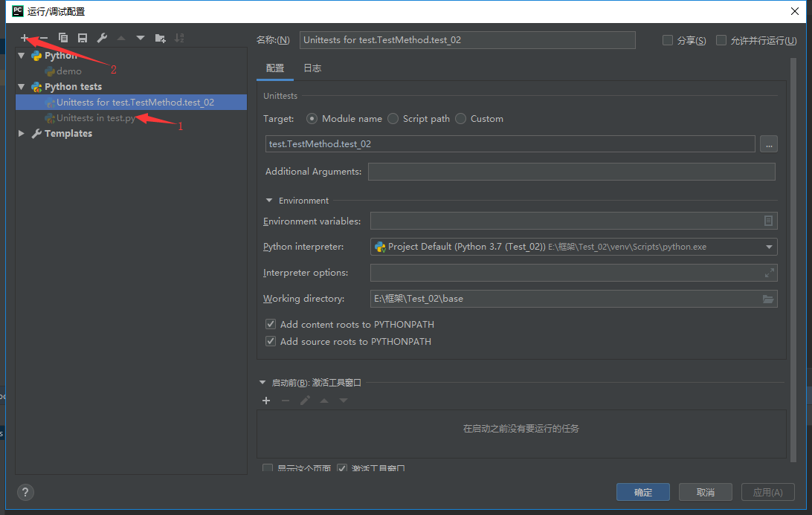Switch to the 日志 tab
812x515 pixels.
click(312, 68)
